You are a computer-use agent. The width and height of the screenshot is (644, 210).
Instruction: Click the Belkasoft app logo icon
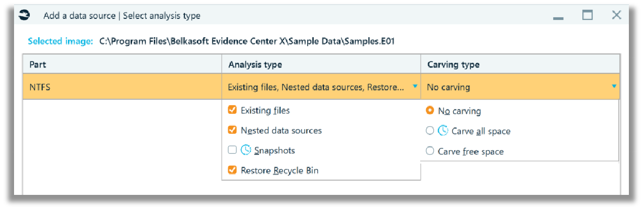click(25, 16)
